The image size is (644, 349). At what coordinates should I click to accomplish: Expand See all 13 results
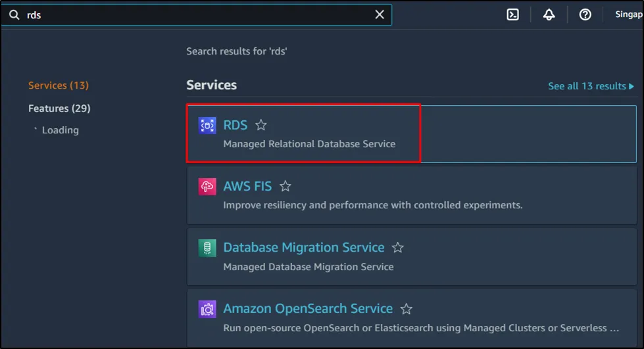pyautogui.click(x=591, y=86)
